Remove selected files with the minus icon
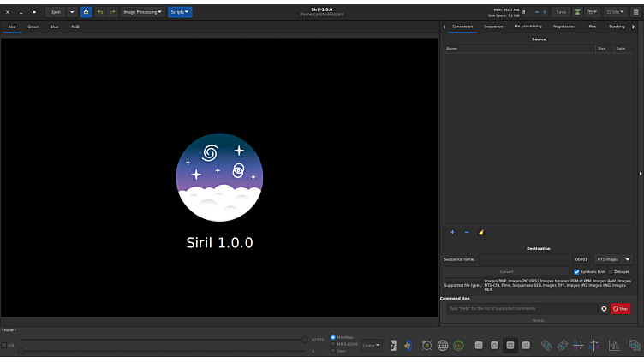 click(467, 232)
